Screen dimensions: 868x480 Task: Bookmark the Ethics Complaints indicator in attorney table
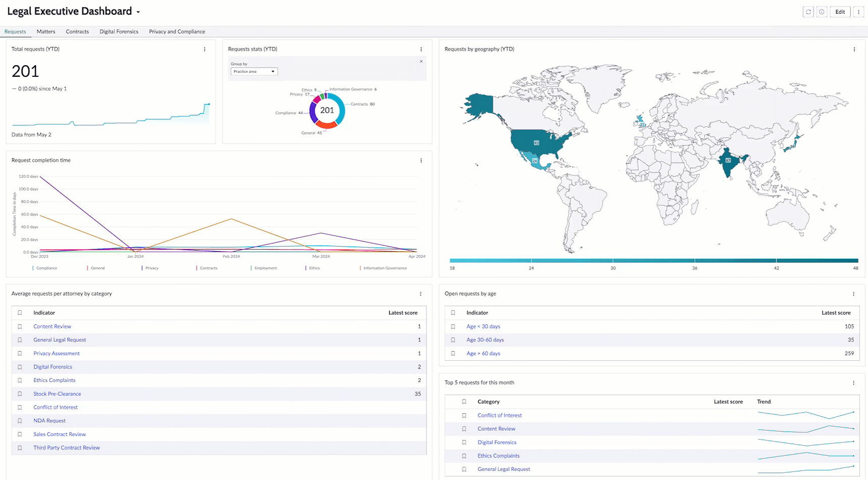pyautogui.click(x=20, y=380)
